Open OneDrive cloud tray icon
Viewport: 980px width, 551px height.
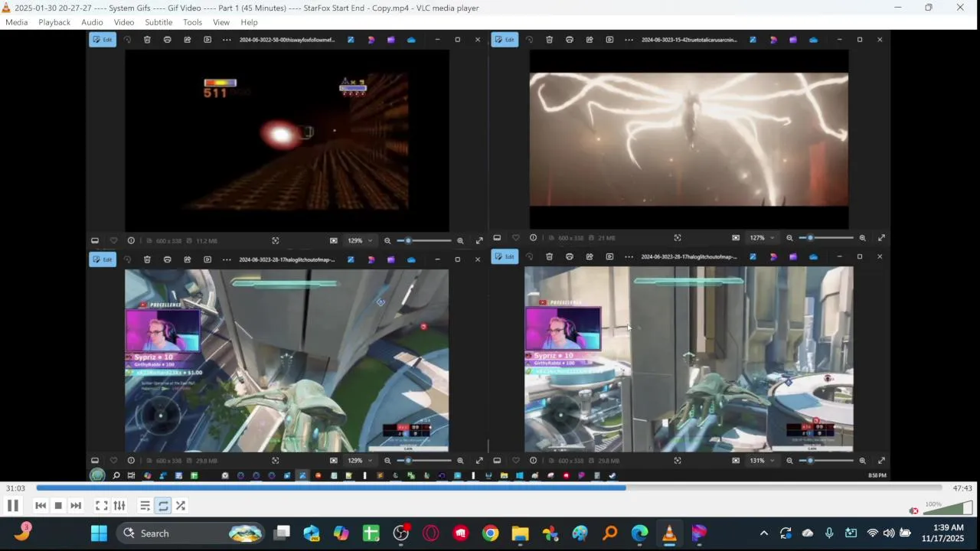tap(808, 533)
